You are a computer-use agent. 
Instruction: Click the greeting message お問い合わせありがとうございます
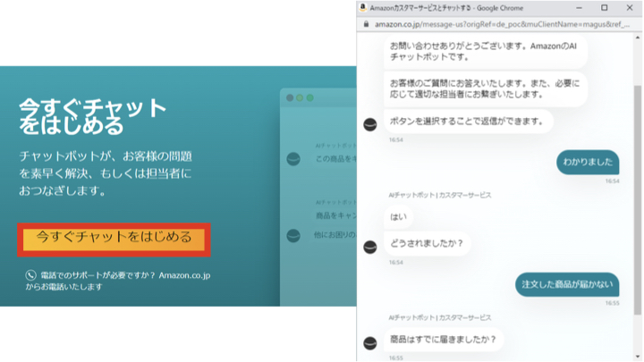[486, 52]
